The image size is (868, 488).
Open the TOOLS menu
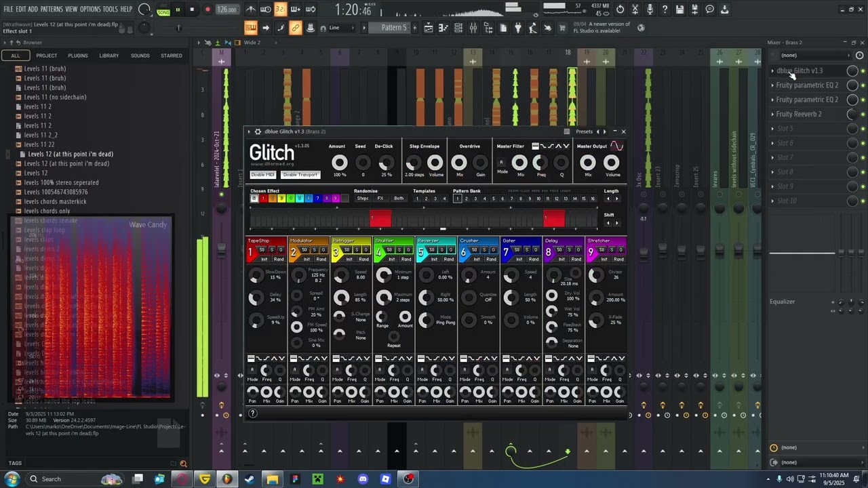[110, 9]
